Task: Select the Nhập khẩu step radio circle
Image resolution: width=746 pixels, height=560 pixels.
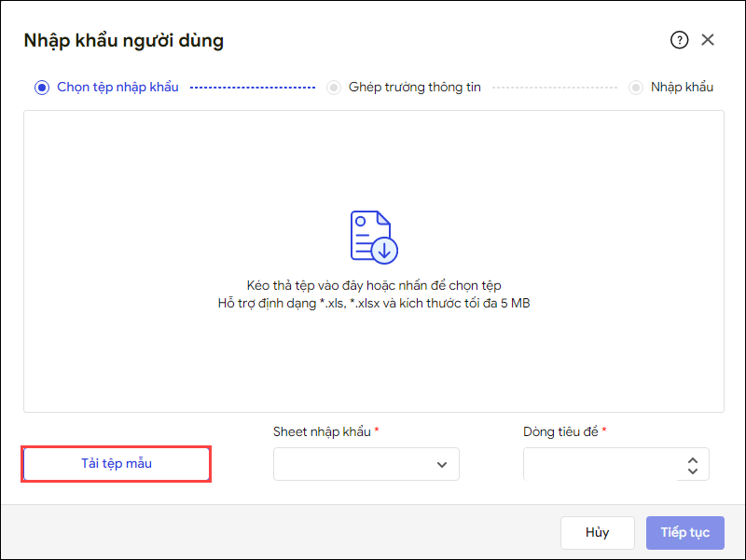Action: click(x=636, y=88)
